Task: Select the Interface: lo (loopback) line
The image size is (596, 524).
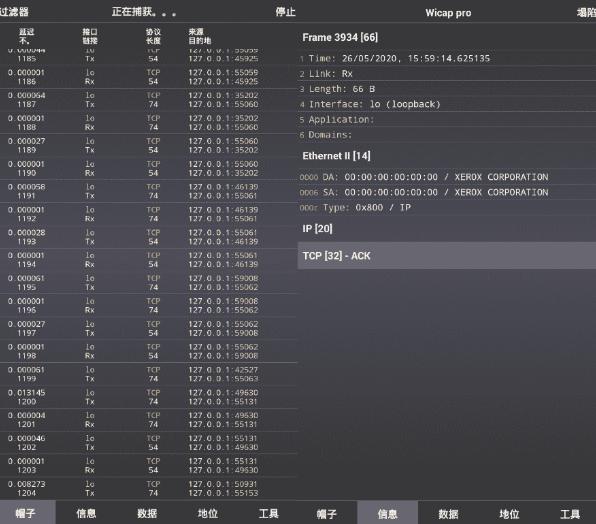Action: pyautogui.click(x=447, y=104)
